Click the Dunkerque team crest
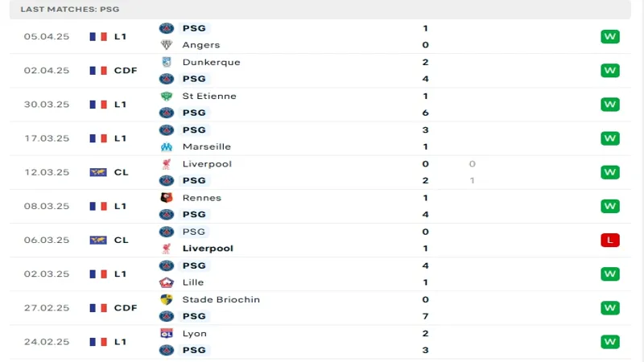 point(167,62)
